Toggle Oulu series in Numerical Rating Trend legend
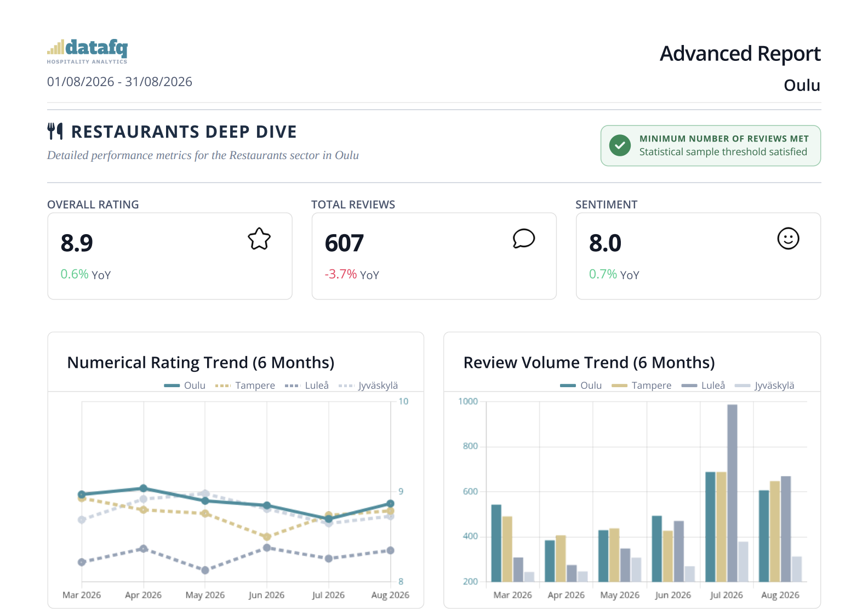The height and width of the screenshot is (612, 868). pyautogui.click(x=185, y=386)
